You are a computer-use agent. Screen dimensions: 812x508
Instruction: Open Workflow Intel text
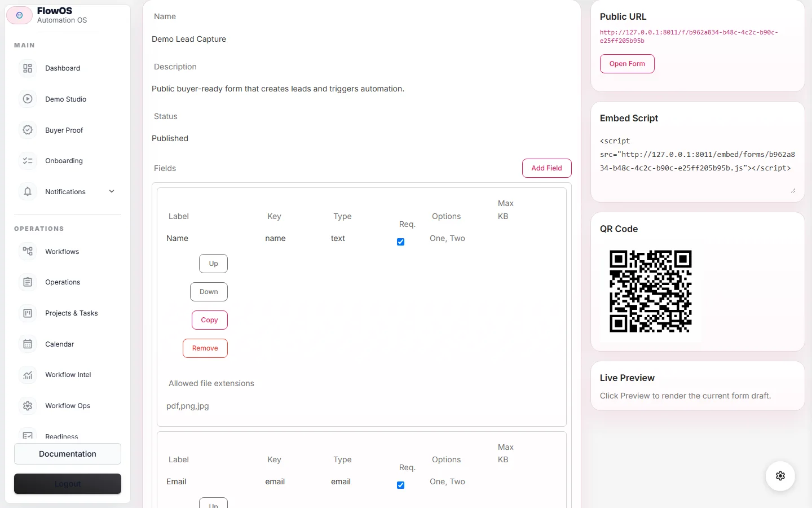68,375
